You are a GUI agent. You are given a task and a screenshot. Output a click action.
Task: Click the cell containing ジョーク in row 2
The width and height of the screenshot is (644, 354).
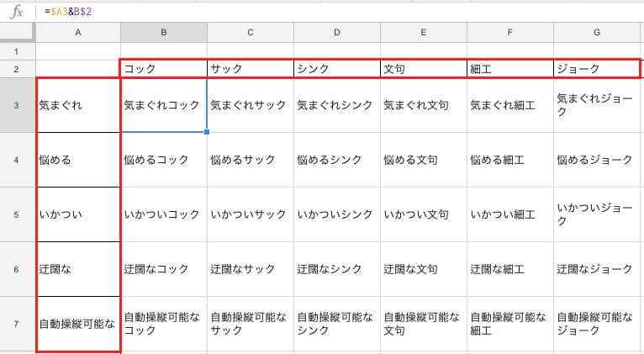click(597, 69)
